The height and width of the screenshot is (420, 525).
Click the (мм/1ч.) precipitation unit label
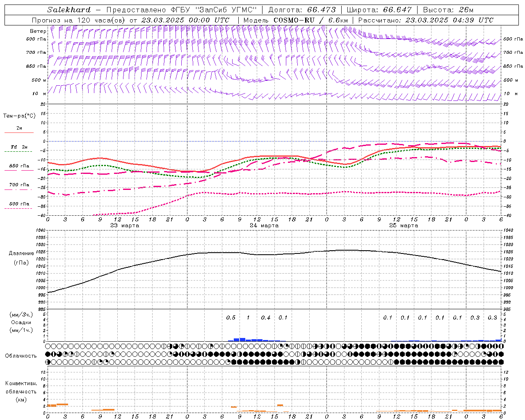tap(21, 330)
